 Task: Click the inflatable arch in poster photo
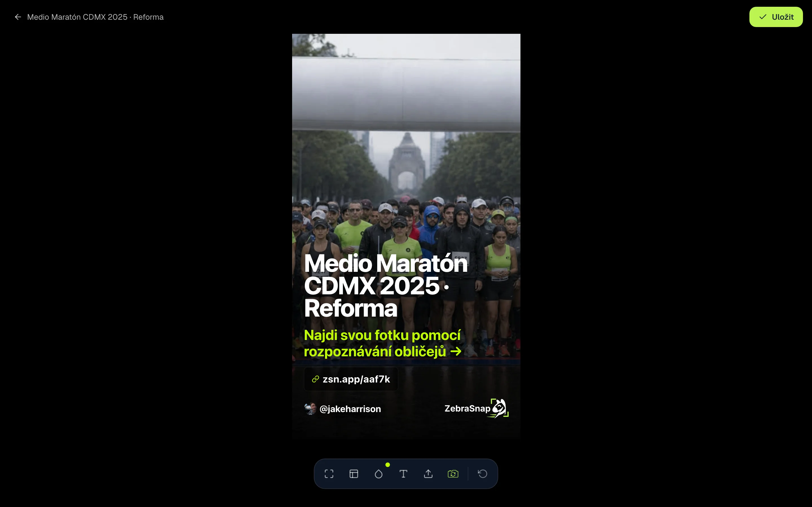click(406, 94)
